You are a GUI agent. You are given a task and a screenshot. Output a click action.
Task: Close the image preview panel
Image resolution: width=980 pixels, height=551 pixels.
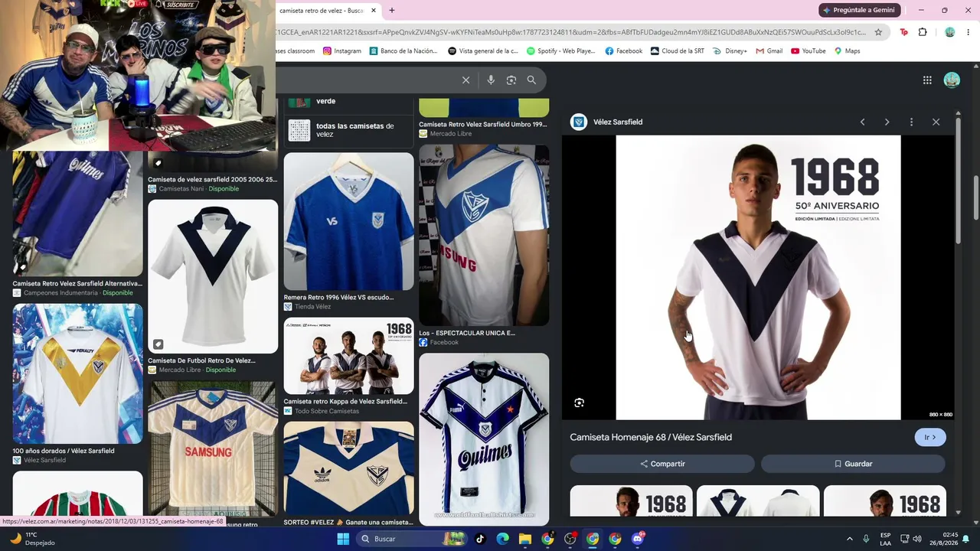(936, 122)
